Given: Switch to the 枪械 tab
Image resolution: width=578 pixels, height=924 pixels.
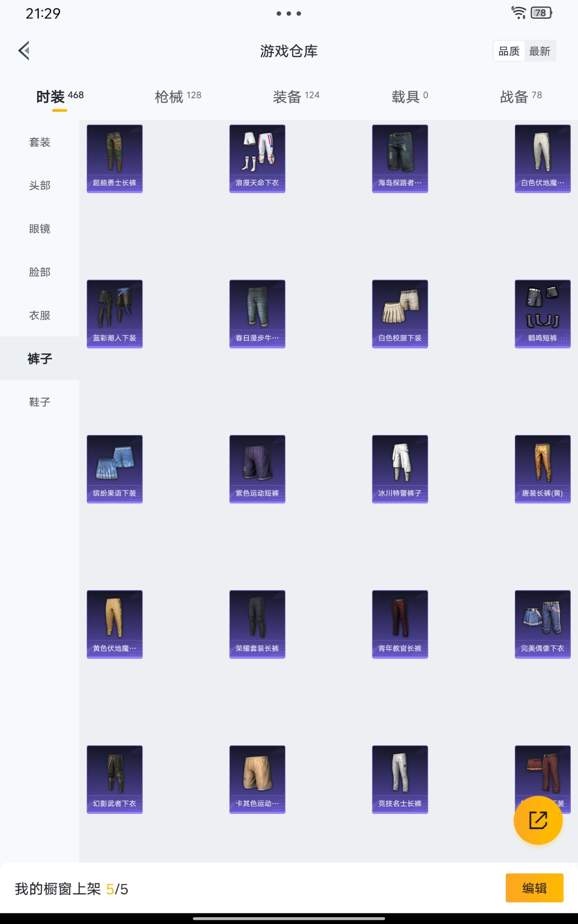Looking at the screenshot, I should point(178,97).
